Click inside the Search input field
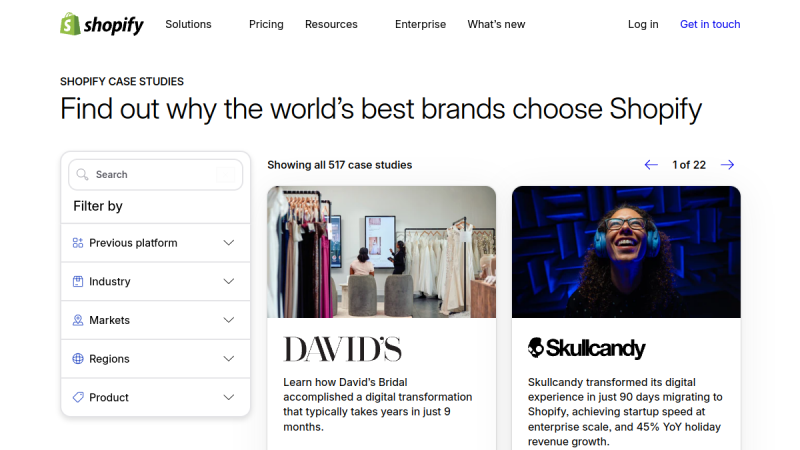The image size is (800, 450). coord(156,174)
